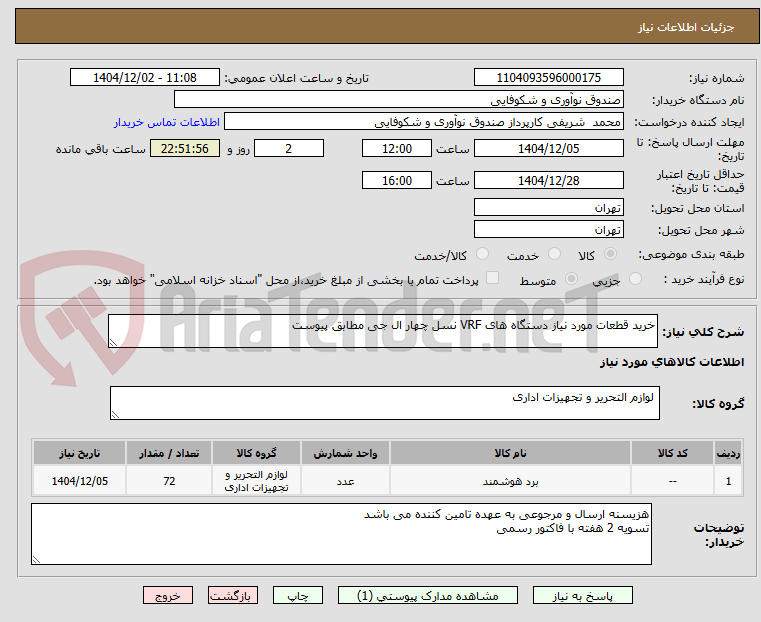This screenshot has width=761, height=622.
Task: Click the تاریخ نیاز column header
Action: click(80, 453)
